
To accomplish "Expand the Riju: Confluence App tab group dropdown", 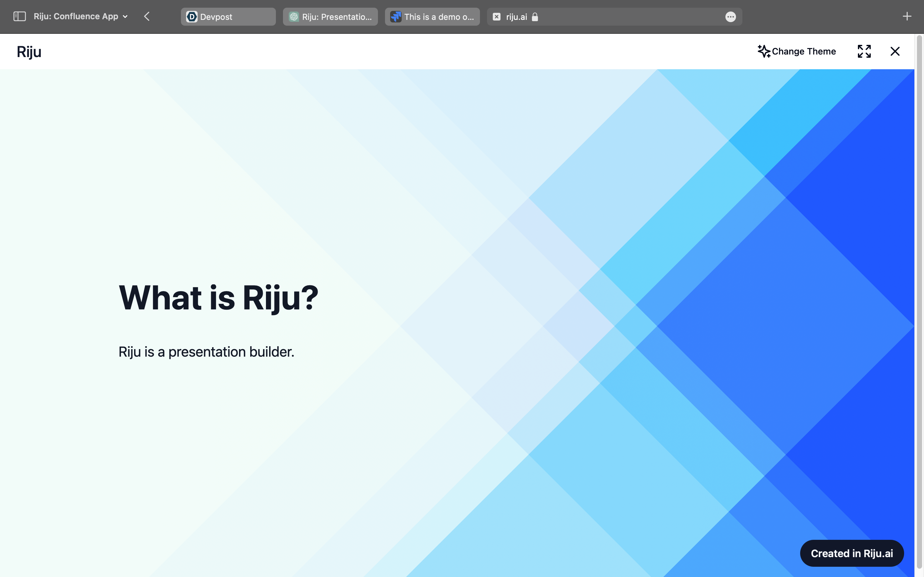I will click(125, 17).
